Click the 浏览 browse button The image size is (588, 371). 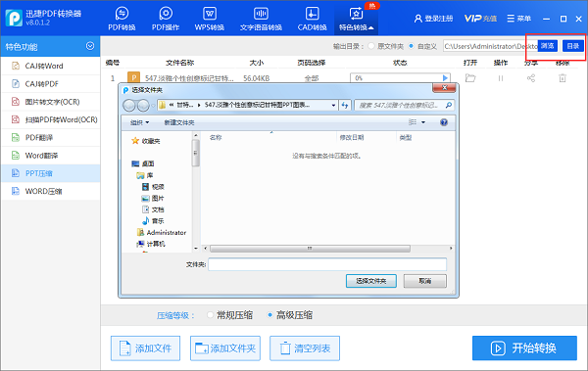click(548, 46)
